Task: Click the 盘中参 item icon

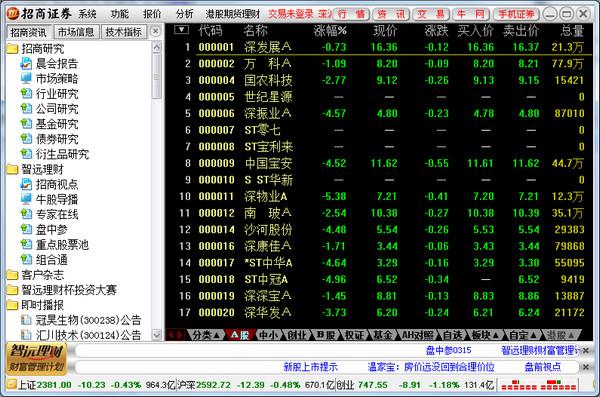Action: [x=26, y=229]
